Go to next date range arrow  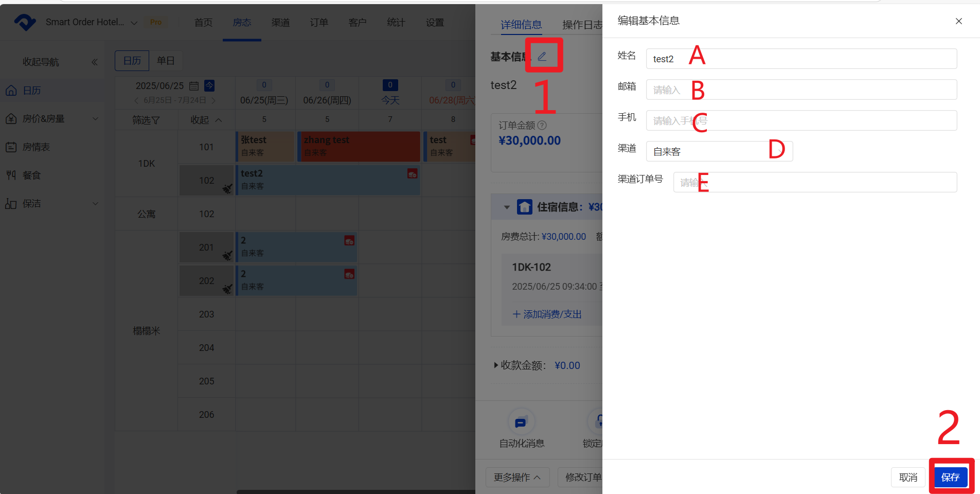[213, 100]
